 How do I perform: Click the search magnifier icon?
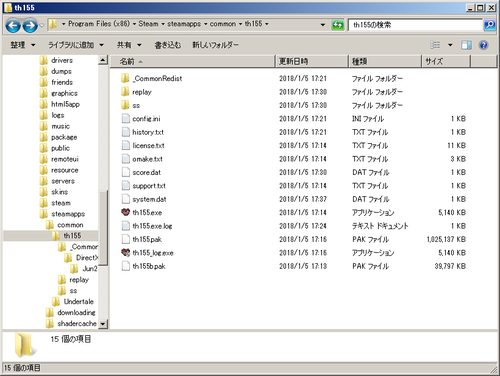[489, 25]
